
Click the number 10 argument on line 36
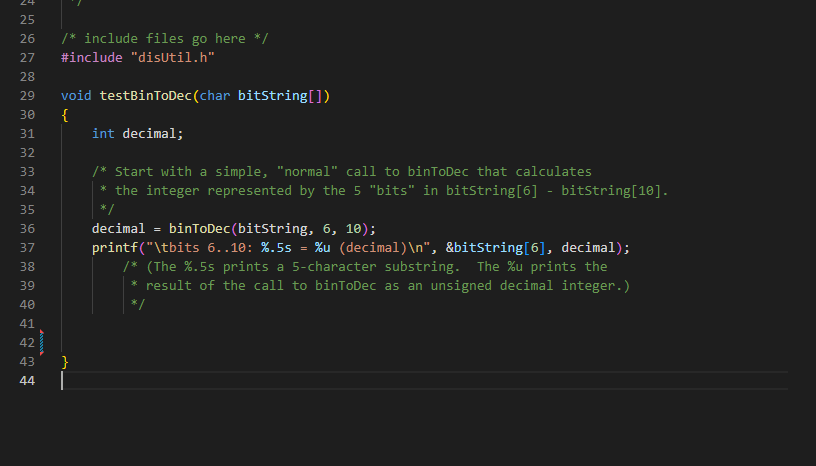click(x=353, y=229)
